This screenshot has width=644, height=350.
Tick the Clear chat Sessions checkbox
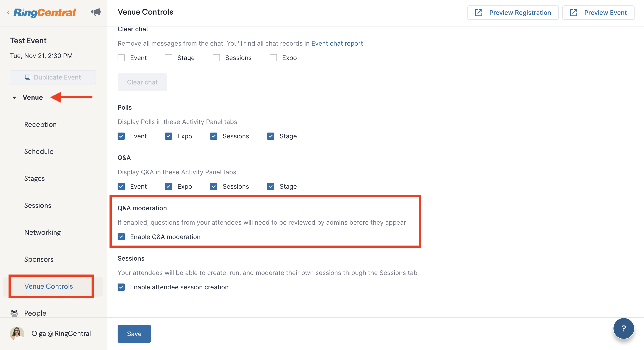(x=216, y=58)
